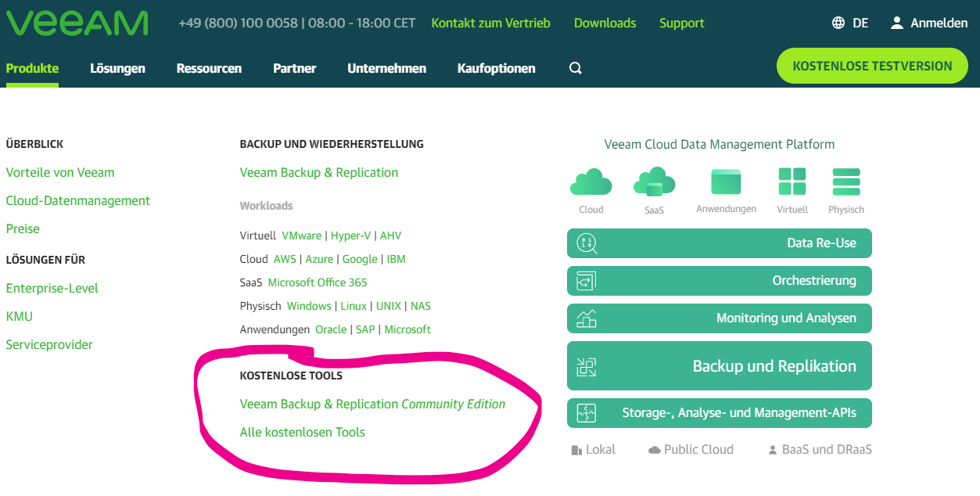Screen dimensions: 980x496
Task: Click the Backup und Replikation icon
Action: (586, 366)
